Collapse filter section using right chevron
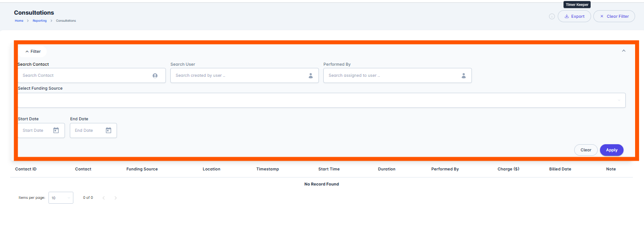This screenshot has width=644, height=225. (x=624, y=51)
